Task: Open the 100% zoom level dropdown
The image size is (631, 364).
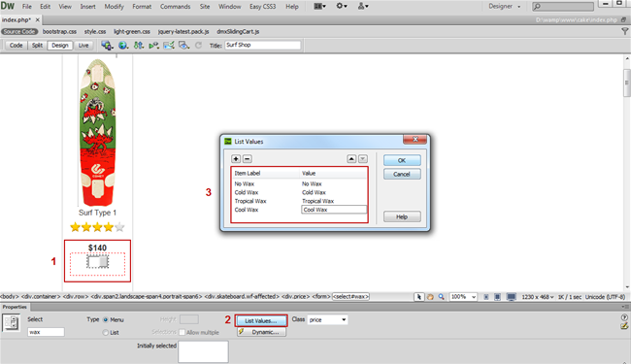Action: (x=463, y=297)
